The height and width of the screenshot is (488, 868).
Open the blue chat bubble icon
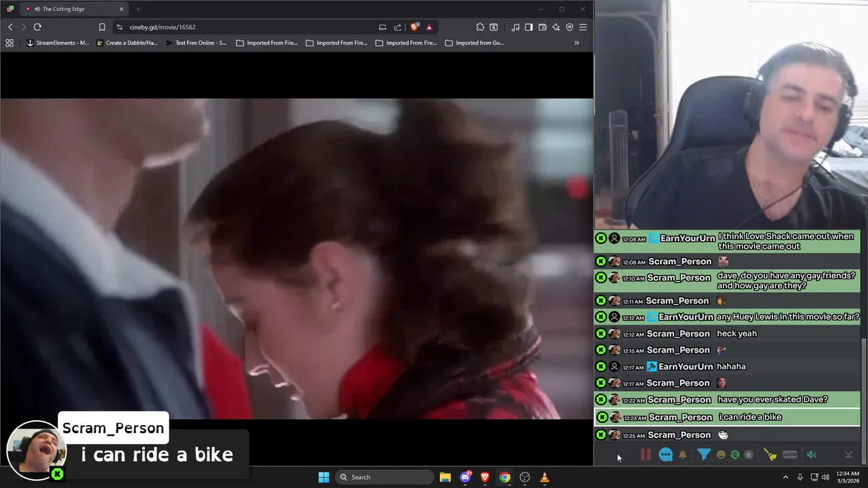click(x=665, y=455)
